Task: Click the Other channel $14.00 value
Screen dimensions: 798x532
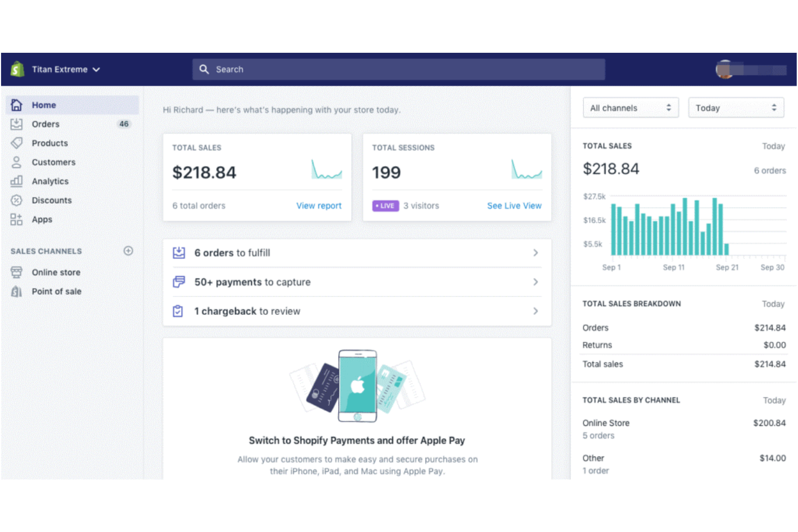Action: pos(773,458)
